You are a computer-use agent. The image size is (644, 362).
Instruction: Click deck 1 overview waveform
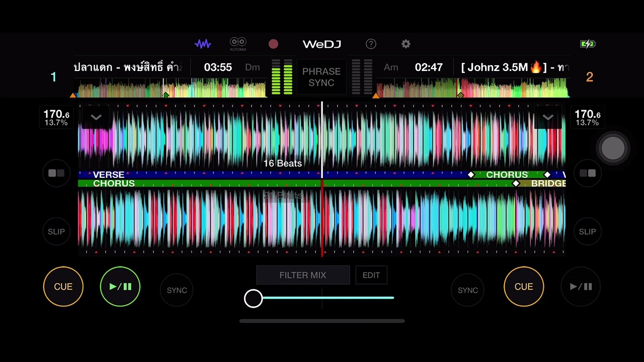coord(170,87)
